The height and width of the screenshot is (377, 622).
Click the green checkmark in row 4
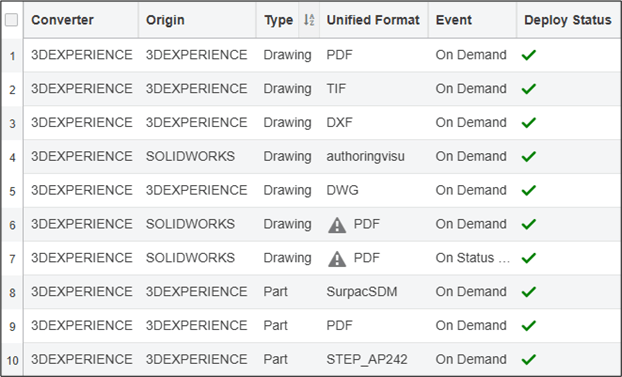click(x=529, y=157)
